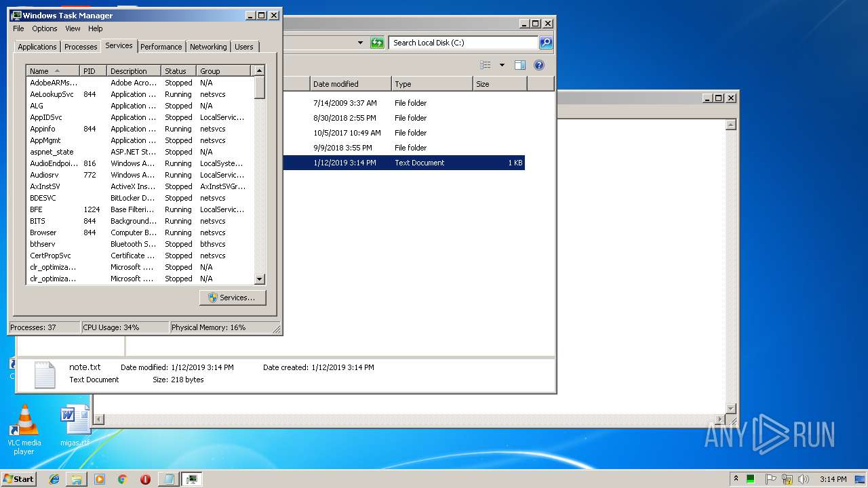Open Windows Media Player taskbar icon
Image resolution: width=868 pixels, height=488 pixels.
tap(100, 479)
